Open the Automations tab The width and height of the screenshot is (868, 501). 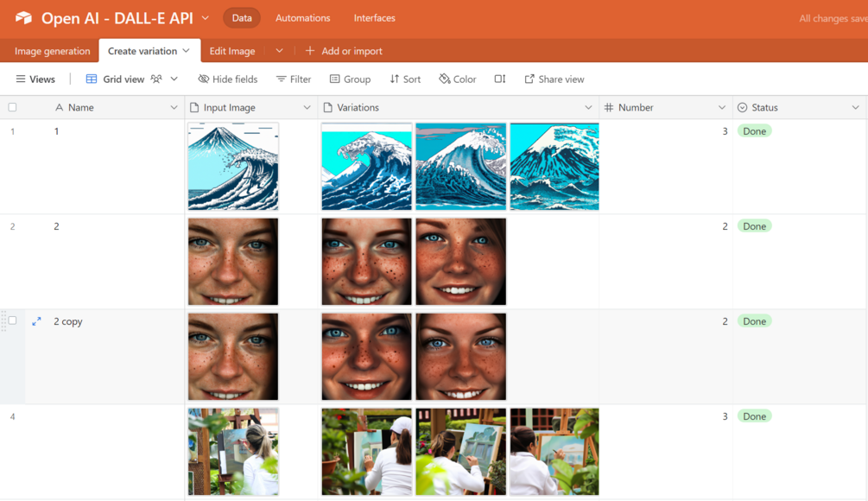[303, 18]
